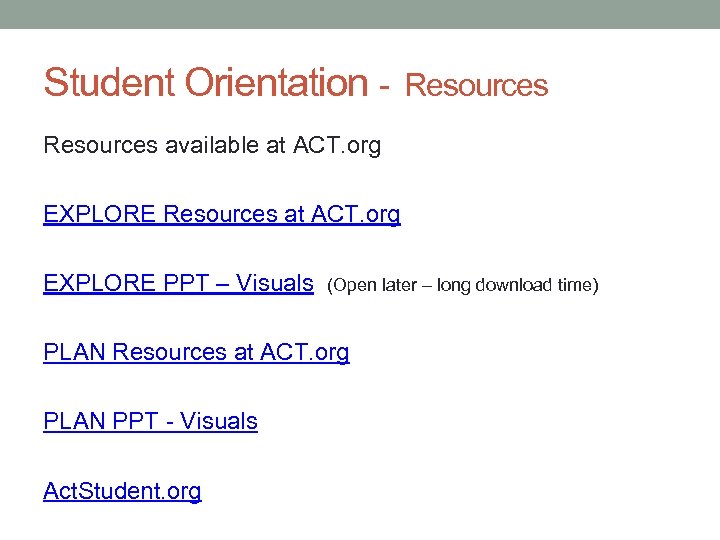The height and width of the screenshot is (540, 720).
Task: Open the EXPLORE Resources at ACT.org link
Action: point(221,214)
